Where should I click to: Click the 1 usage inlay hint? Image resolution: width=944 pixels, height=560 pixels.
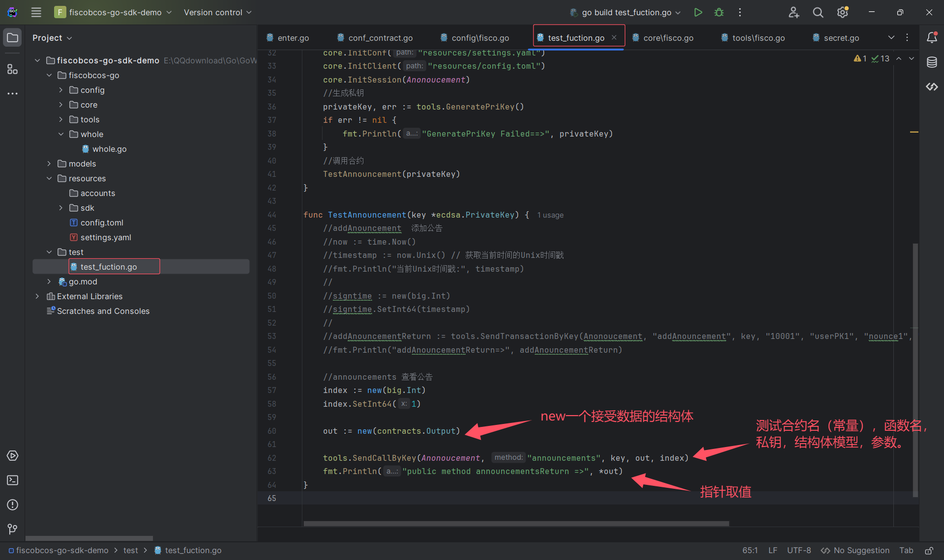click(x=550, y=215)
